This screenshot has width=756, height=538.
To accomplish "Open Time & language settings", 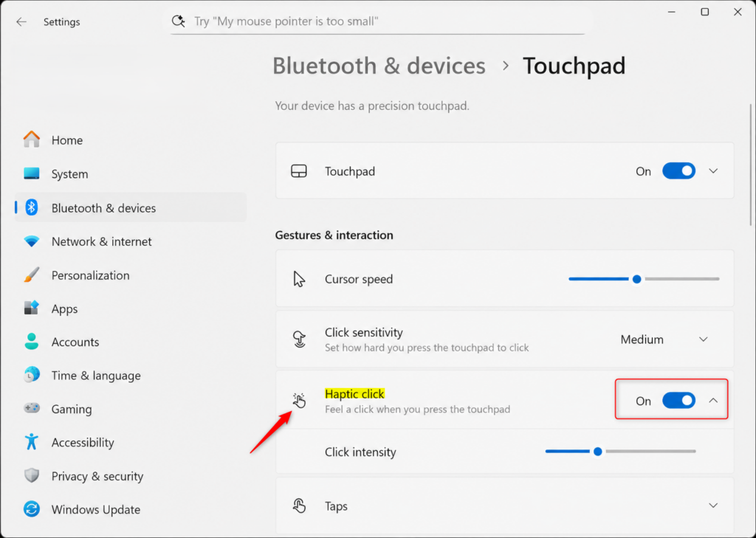I will pos(130,375).
